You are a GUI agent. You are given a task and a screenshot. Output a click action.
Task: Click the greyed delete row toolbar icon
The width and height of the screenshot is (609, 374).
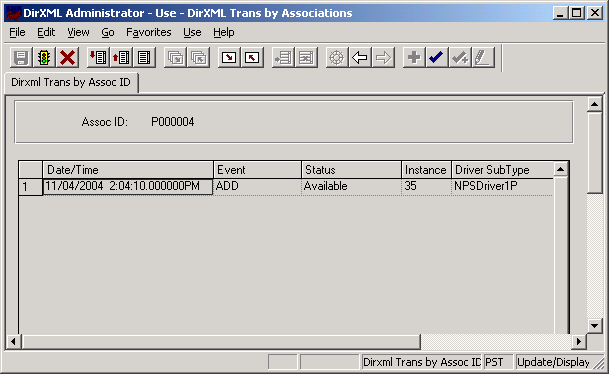tap(306, 58)
